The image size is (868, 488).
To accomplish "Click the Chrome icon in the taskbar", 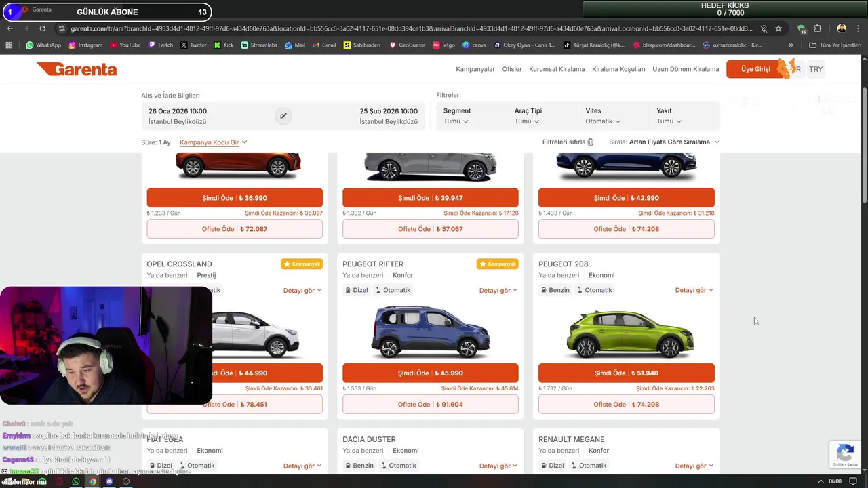I will [92, 481].
